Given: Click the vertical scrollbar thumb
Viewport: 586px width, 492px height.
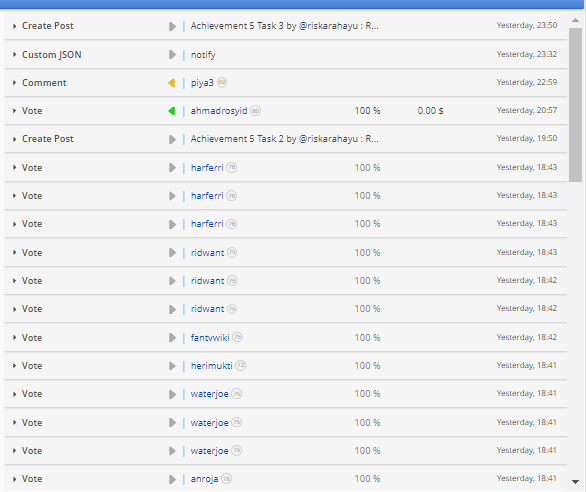Looking at the screenshot, I should [576, 105].
